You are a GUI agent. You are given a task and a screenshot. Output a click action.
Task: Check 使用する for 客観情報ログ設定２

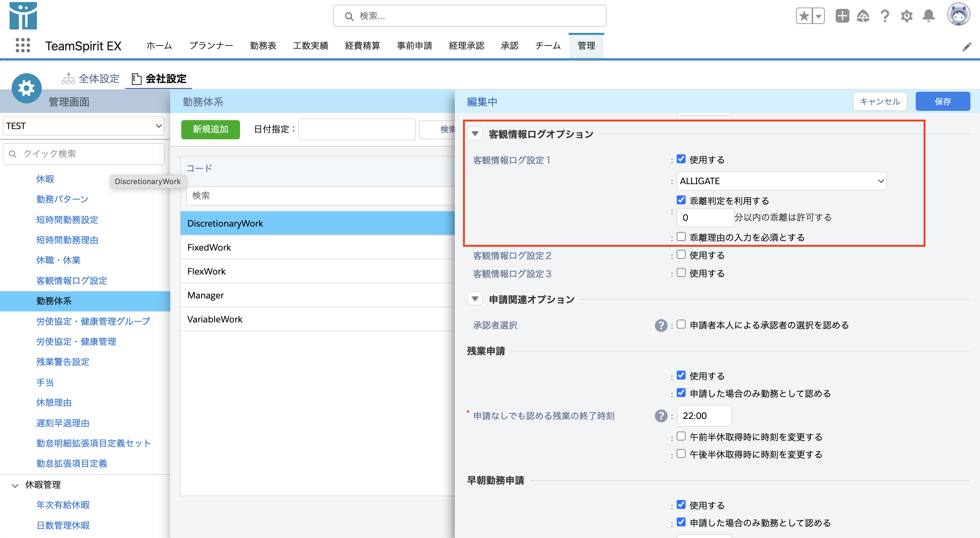click(x=681, y=254)
